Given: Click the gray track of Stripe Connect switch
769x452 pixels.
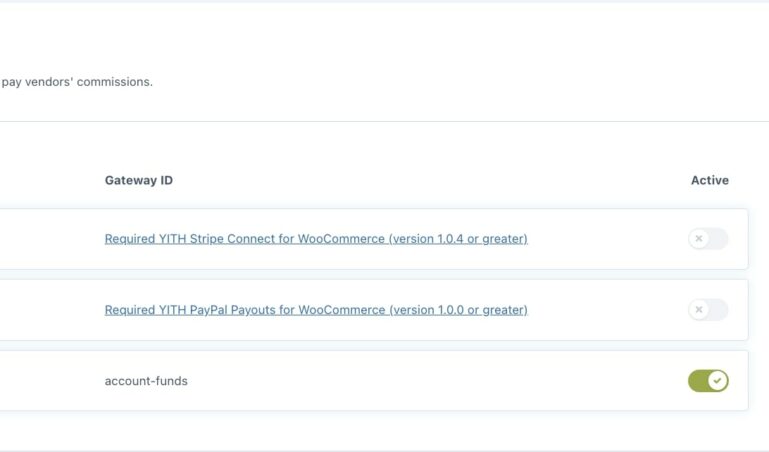Looking at the screenshot, I should 719,239.
